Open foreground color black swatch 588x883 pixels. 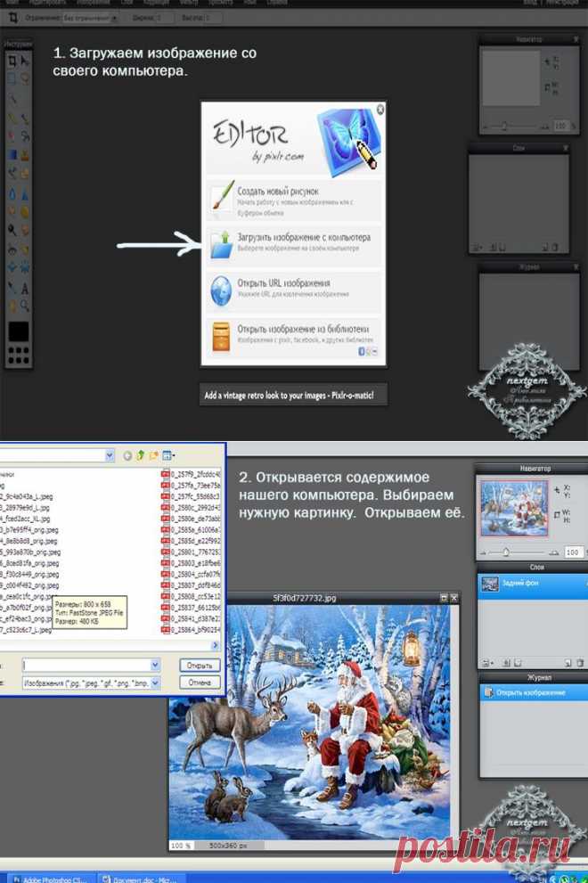point(18,331)
